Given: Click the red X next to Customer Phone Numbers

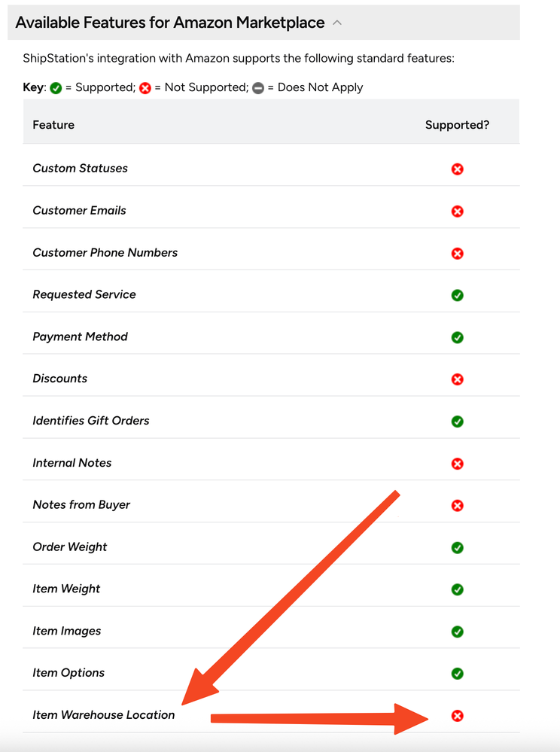Looking at the screenshot, I should [x=457, y=253].
